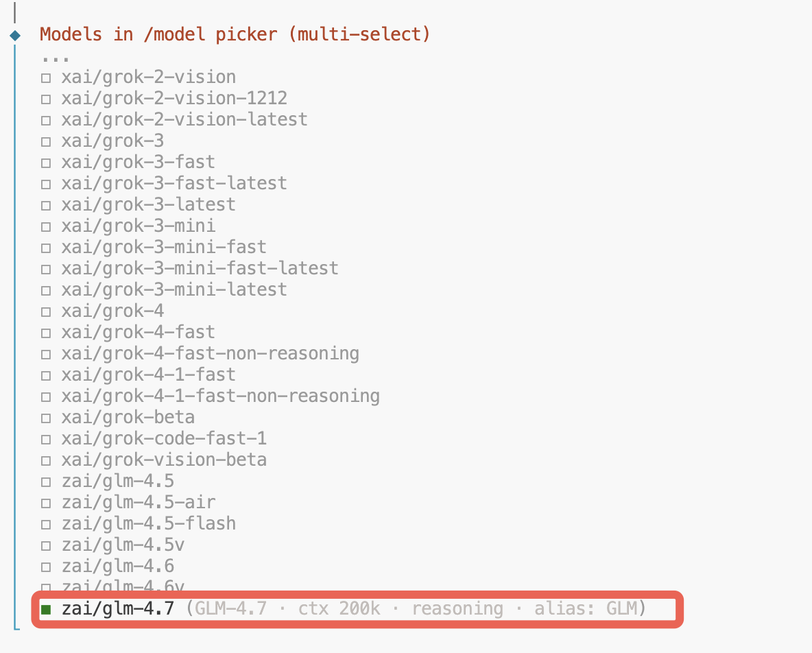This screenshot has width=812, height=653.
Task: Tick the xai/grok-4-fast-non-reasoning checkbox
Action: [x=46, y=354]
